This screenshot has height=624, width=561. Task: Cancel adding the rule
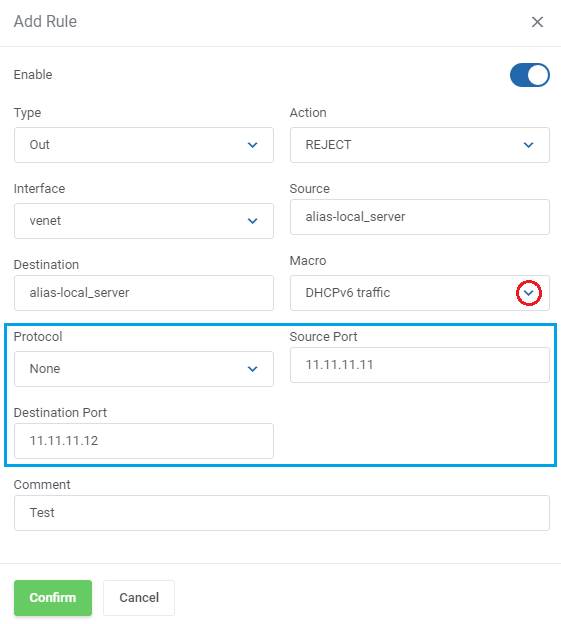click(139, 598)
